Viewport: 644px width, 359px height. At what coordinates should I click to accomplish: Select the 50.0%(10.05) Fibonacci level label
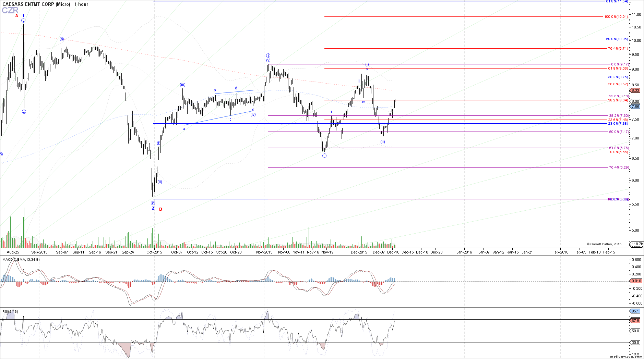(x=617, y=39)
